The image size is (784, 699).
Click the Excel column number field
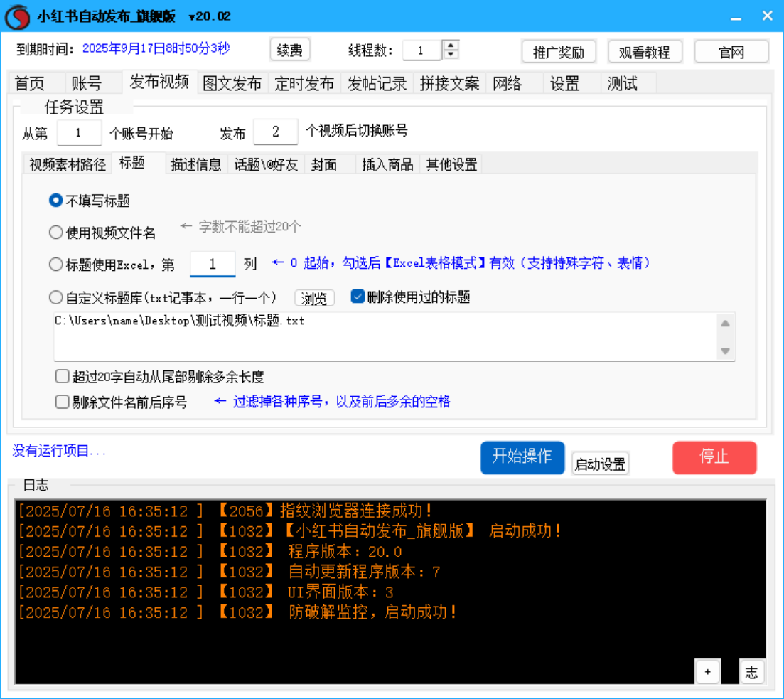[x=213, y=264]
